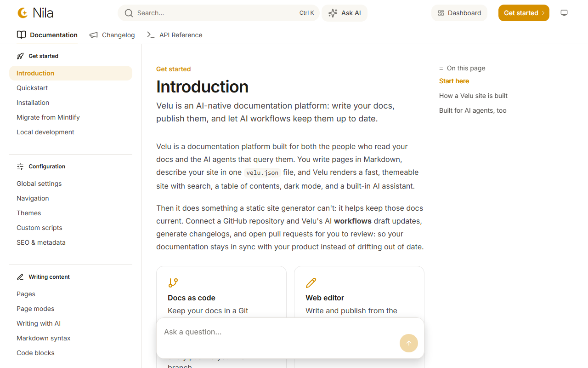Open the SEO & metadata page
The image size is (588, 368).
click(x=41, y=242)
